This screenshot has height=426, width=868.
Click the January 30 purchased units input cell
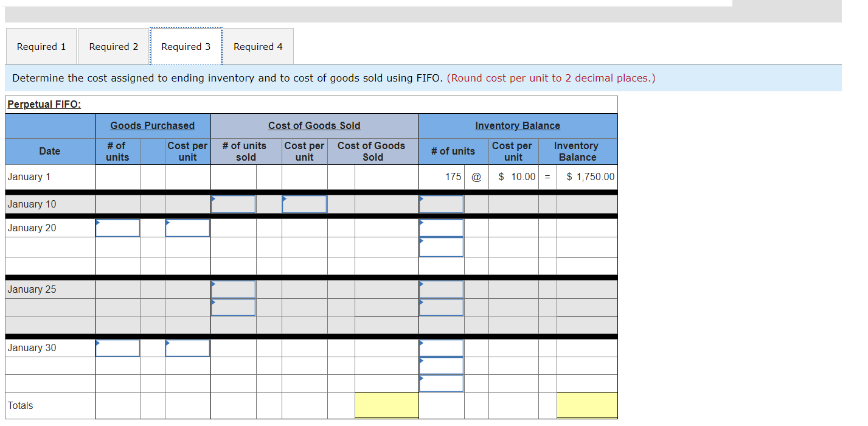117,347
